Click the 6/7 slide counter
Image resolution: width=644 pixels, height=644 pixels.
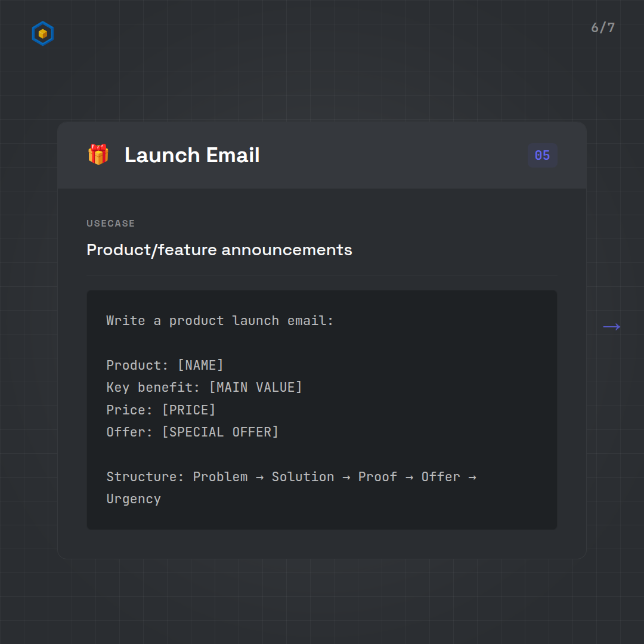pos(603,28)
